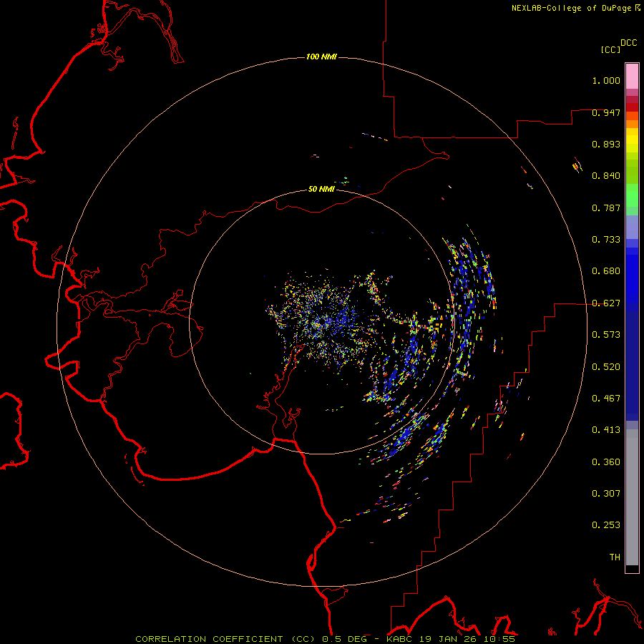Click the 0.467 legend value
Image resolution: width=644 pixels, height=644 pixels.
pos(606,399)
